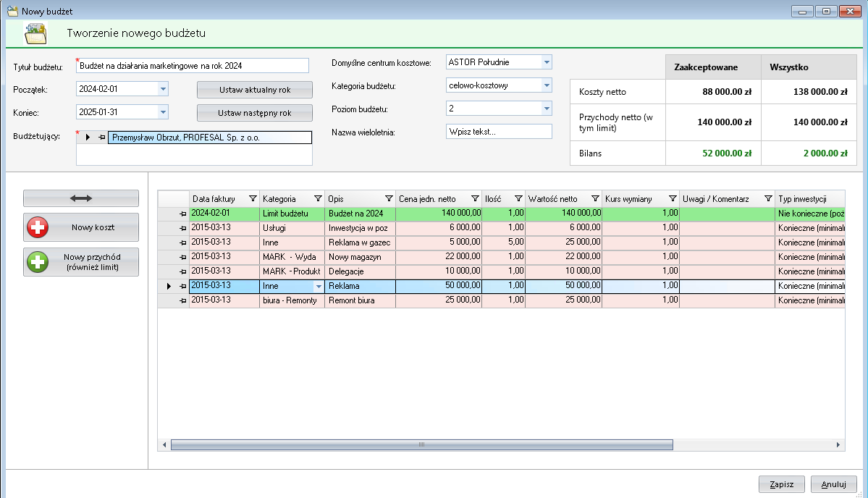Screen dimensions: 868x498
Task: Click the '88 000.00 zł' accepted costs value
Action: tap(727, 92)
